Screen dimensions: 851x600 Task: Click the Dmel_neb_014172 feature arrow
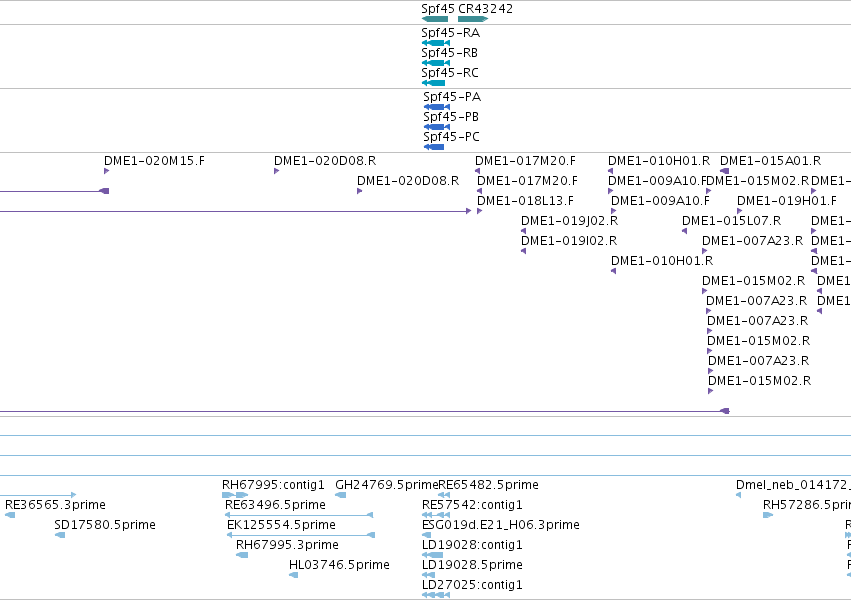point(738,495)
